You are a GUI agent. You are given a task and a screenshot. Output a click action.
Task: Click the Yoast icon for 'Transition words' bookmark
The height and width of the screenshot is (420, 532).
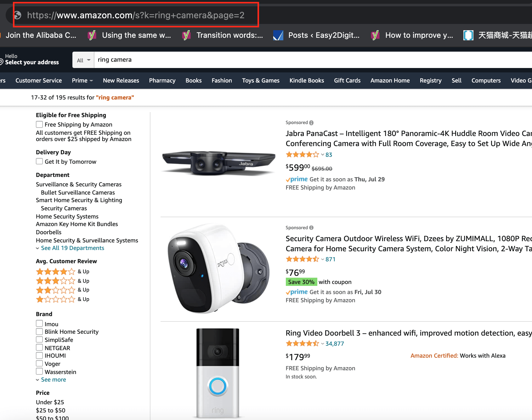(x=186, y=35)
